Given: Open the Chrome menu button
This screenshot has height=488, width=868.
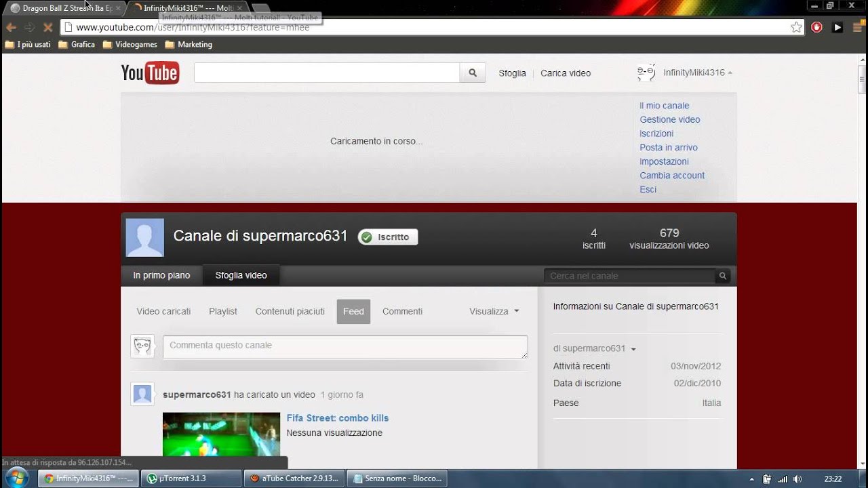Looking at the screenshot, I should coord(858,27).
